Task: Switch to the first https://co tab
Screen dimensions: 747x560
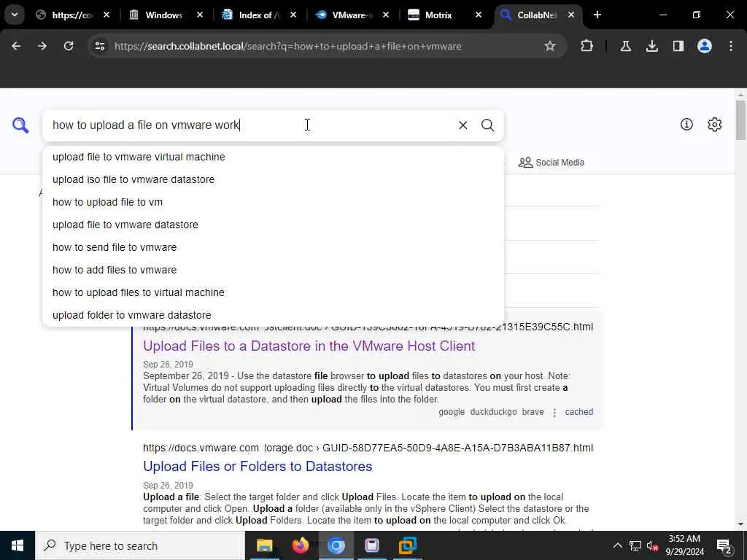Action: coord(74,15)
